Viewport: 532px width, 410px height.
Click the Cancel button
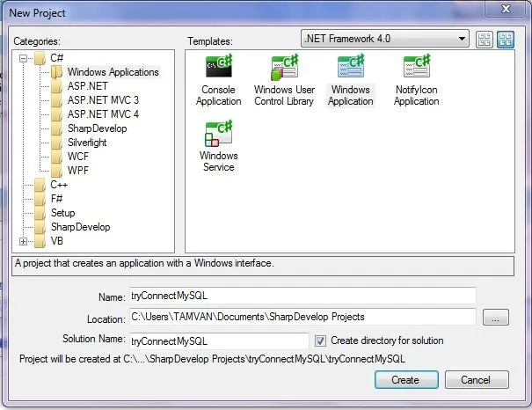(x=477, y=380)
